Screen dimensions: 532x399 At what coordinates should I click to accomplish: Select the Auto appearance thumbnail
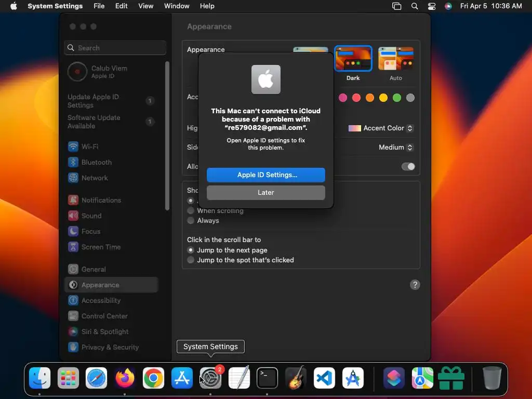(x=395, y=58)
